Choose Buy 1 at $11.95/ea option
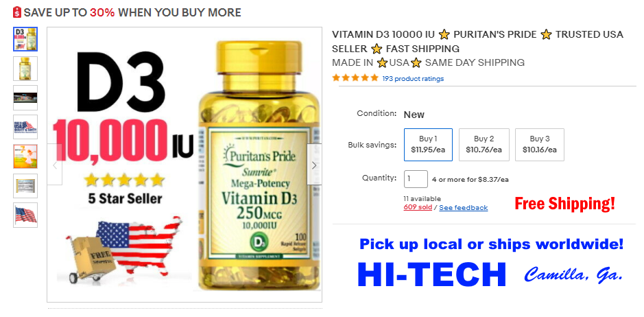The height and width of the screenshot is (317, 644). tap(428, 145)
